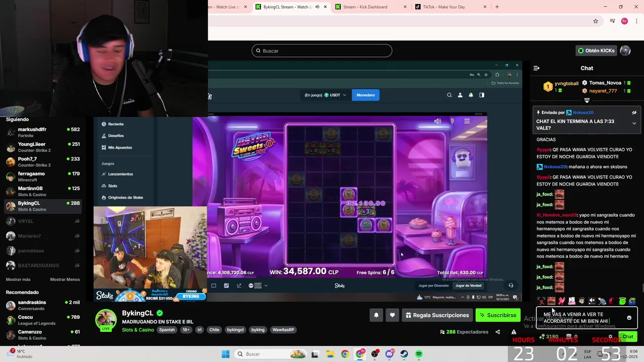Open the USDT currency dropdown in Stake
Image resolution: width=644 pixels, height=362 pixels.
tap(335, 95)
